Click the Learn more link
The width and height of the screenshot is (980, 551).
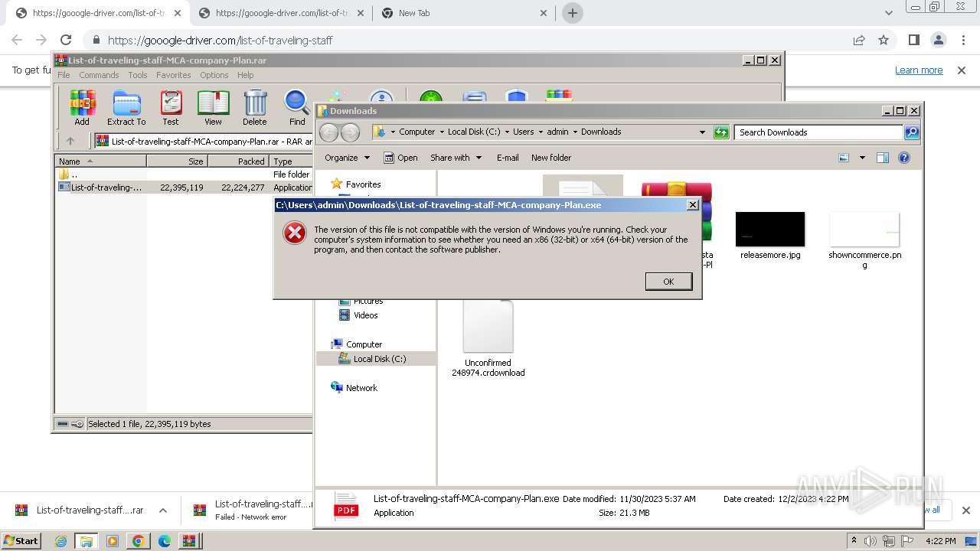pyautogui.click(x=919, y=70)
